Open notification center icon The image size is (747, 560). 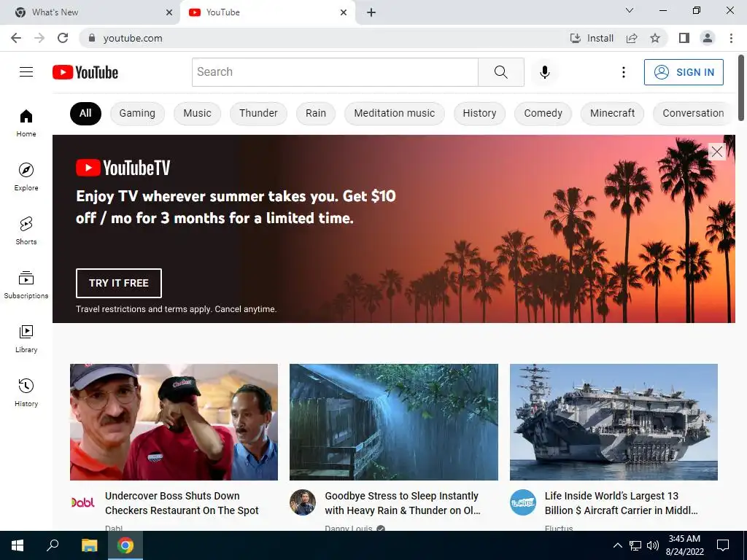click(x=723, y=545)
